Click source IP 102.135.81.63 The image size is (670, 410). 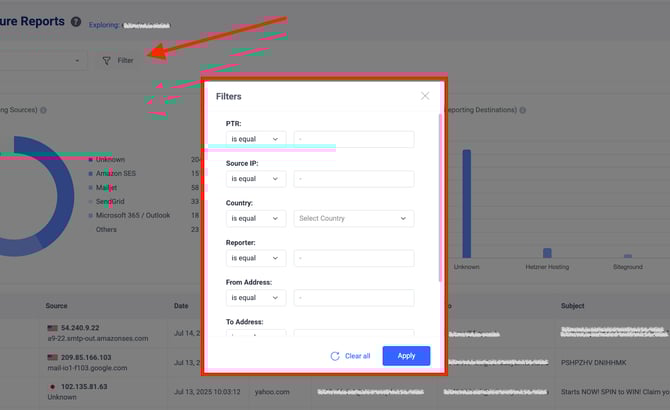click(x=84, y=387)
